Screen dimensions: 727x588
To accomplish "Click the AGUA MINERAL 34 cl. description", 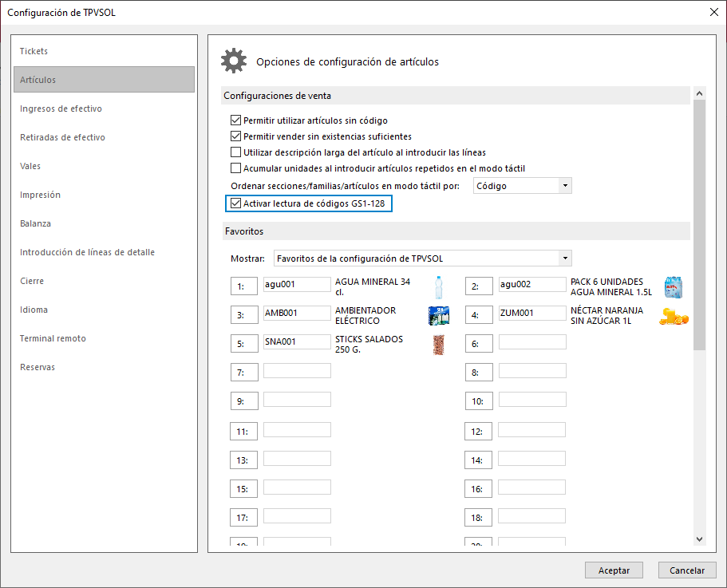I will coord(373,286).
